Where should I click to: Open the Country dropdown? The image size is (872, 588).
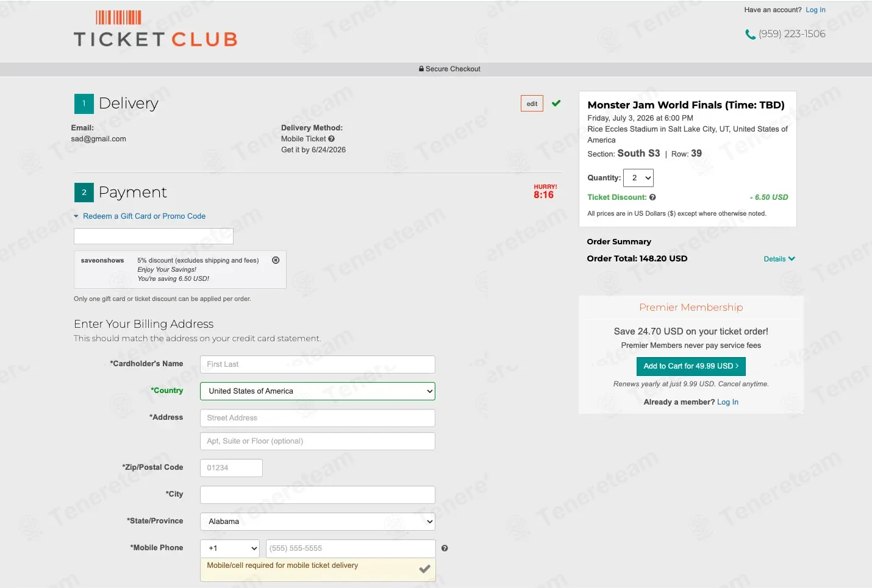pos(318,391)
